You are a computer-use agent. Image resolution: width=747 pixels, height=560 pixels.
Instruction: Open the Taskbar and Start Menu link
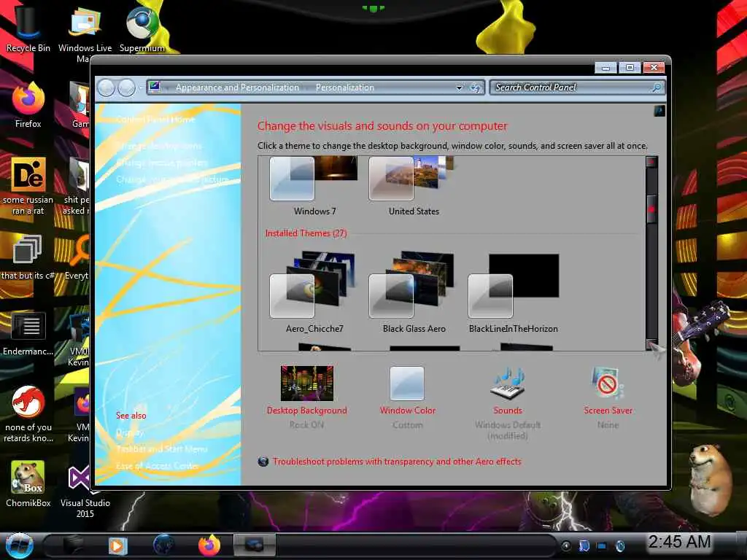pyautogui.click(x=162, y=448)
